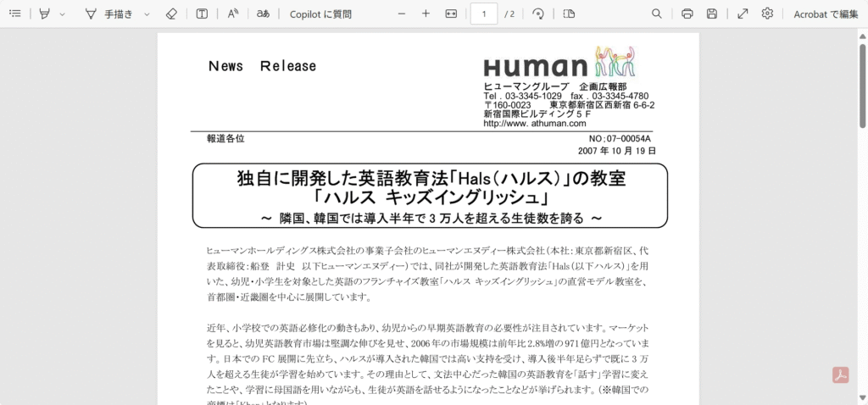This screenshot has width=868, height=405.
Task: Open the 手描き pen options chevron
Action: [147, 14]
